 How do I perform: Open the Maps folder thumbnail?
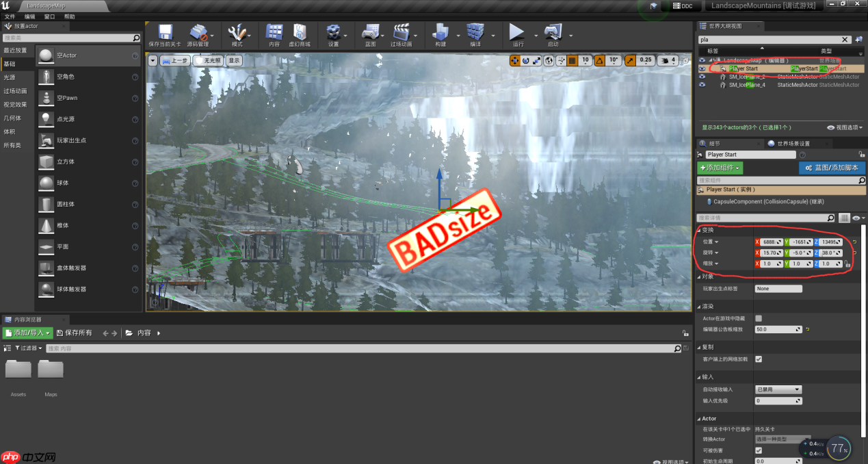pyautogui.click(x=51, y=370)
